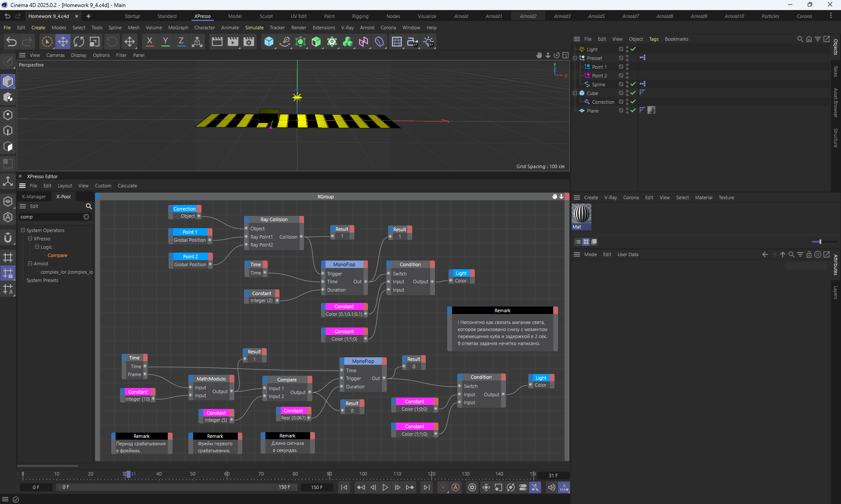Collapse the Presset object hierarchy

575,58
